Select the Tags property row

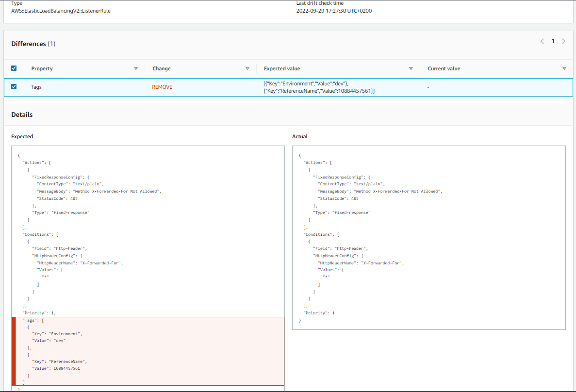click(36, 87)
